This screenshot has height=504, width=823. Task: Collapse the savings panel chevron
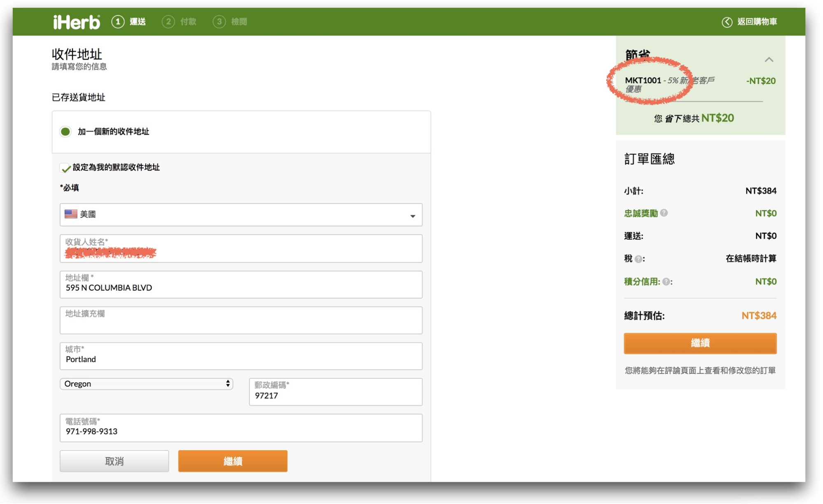tap(769, 60)
